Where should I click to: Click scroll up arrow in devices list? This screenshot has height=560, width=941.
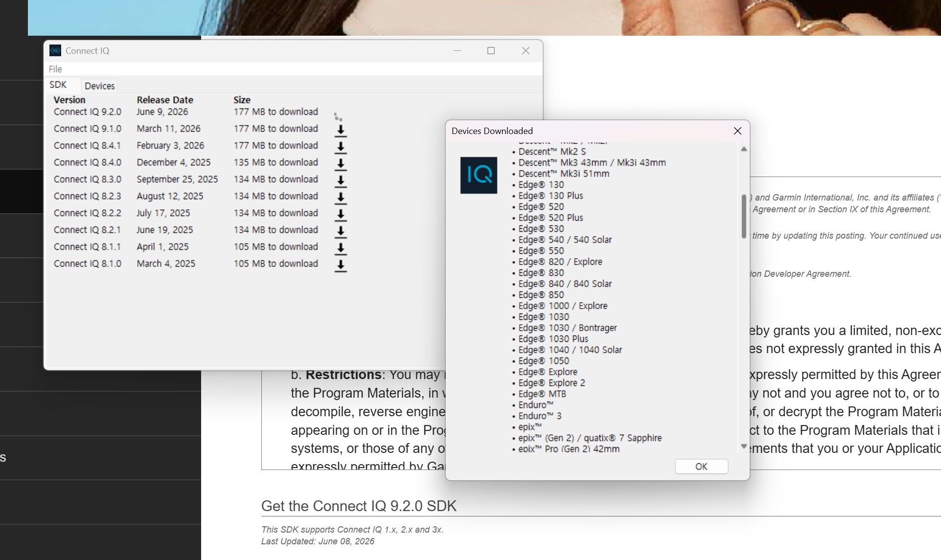tap(744, 149)
